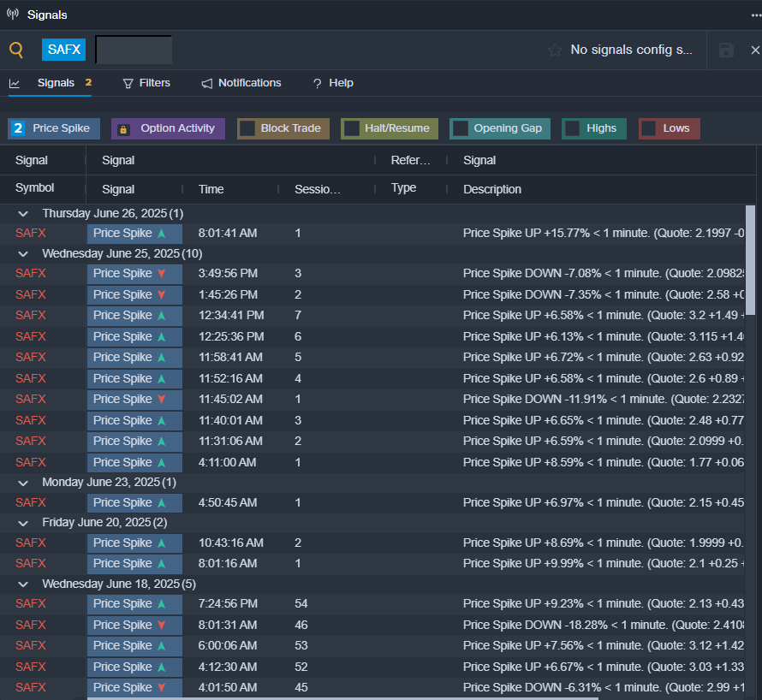Enable the Highs checkbox
Screen dimensions: 762x700
(572, 128)
